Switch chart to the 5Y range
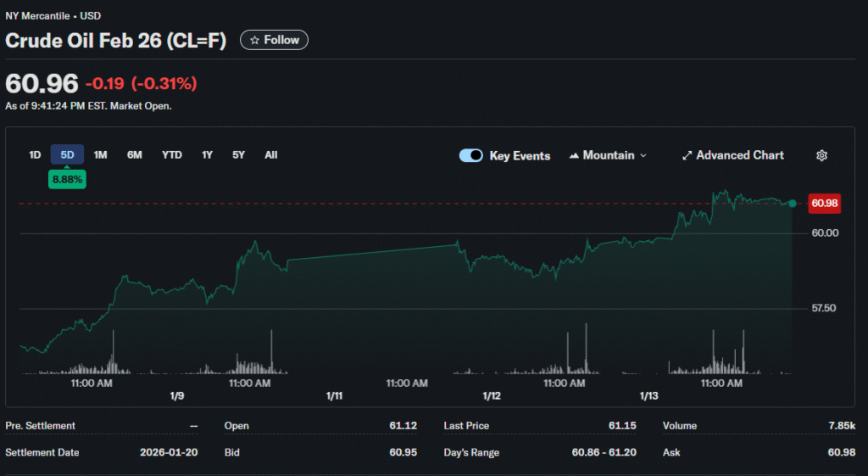Screen dimensions: 868x476 click(239, 155)
